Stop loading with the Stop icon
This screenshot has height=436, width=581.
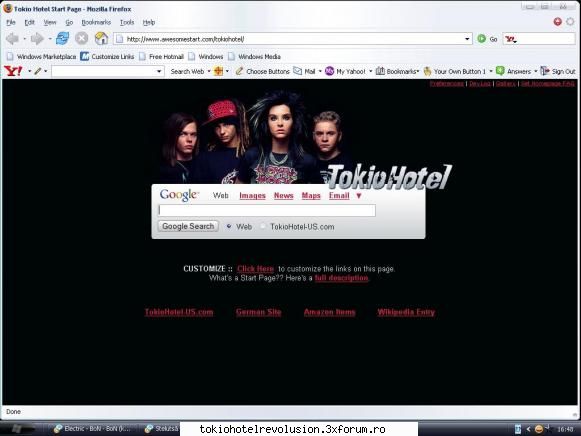coord(82,38)
